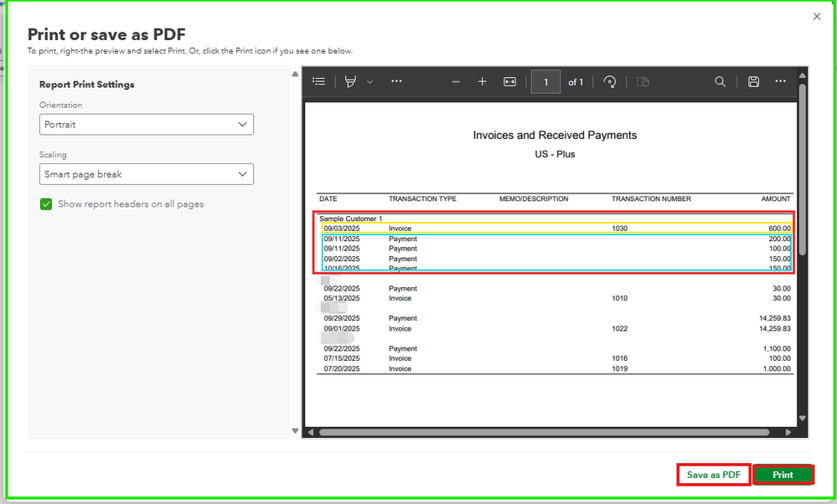837x504 pixels.
Task: Click the Sample Customer 1 row
Action: pos(350,219)
